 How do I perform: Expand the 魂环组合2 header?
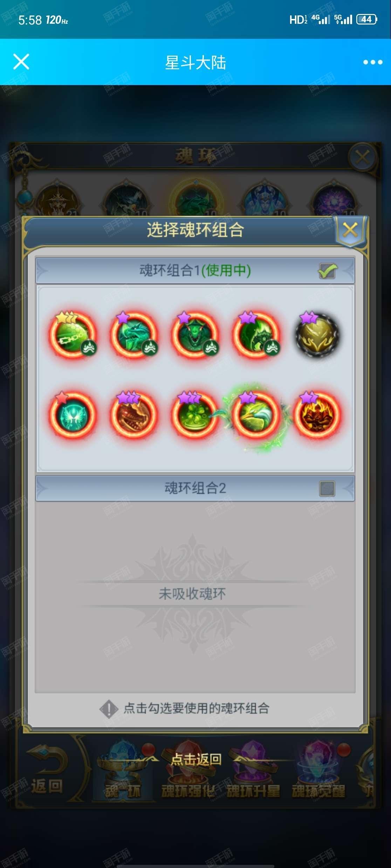point(195,488)
